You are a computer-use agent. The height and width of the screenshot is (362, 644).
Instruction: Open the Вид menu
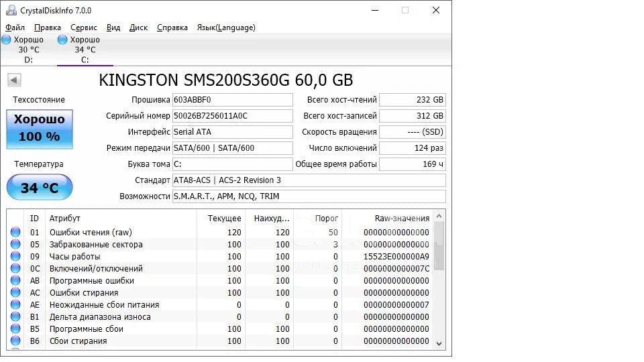pyautogui.click(x=113, y=27)
